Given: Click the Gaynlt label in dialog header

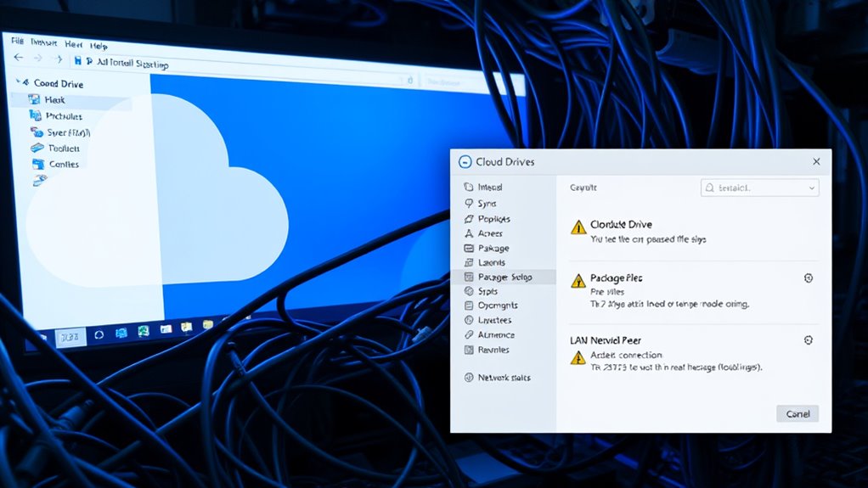Looking at the screenshot, I should [x=583, y=188].
